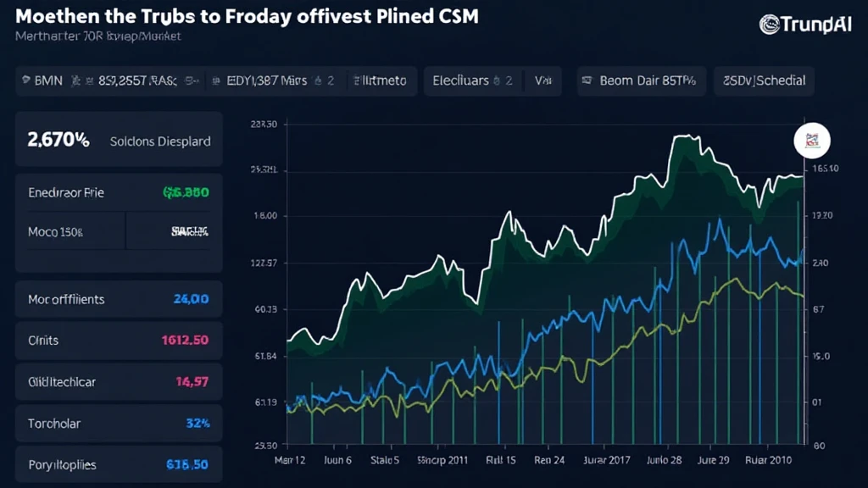Click the round white badge on the chart
868x488 pixels.
coord(811,141)
